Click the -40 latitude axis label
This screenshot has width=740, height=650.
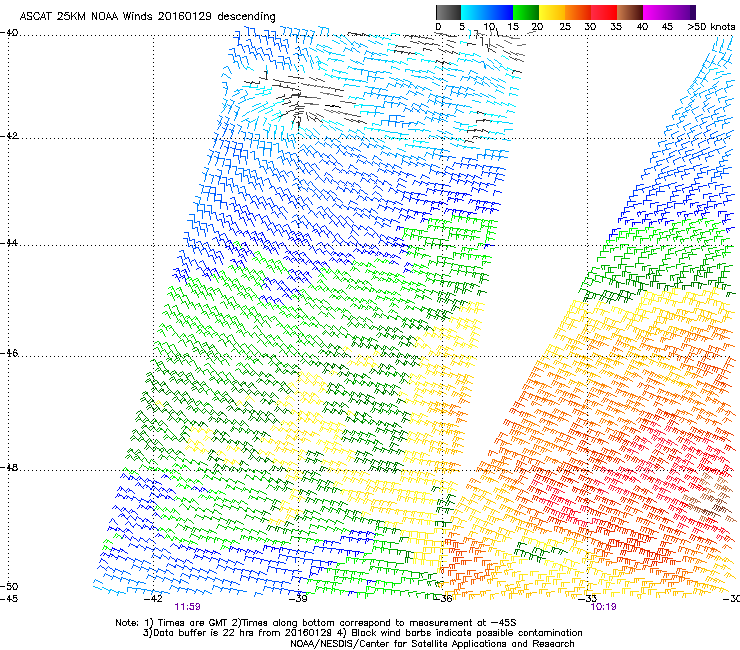pos(8,33)
